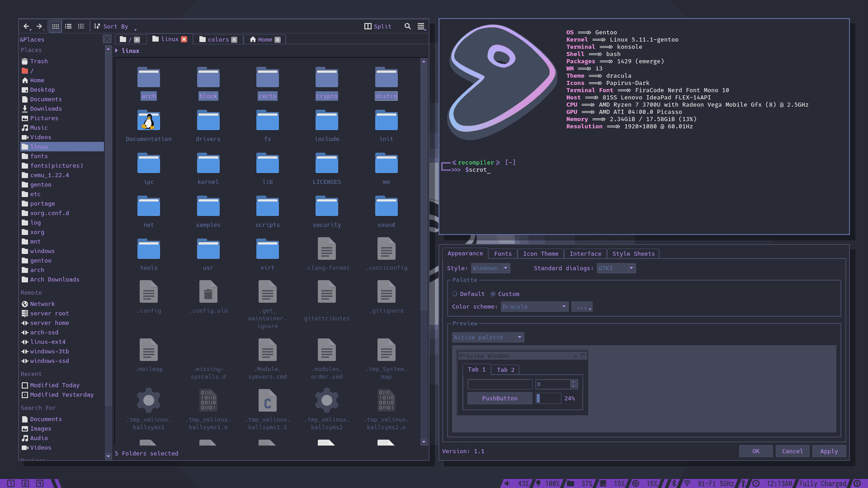Open the Icon Theme tab

click(540, 254)
